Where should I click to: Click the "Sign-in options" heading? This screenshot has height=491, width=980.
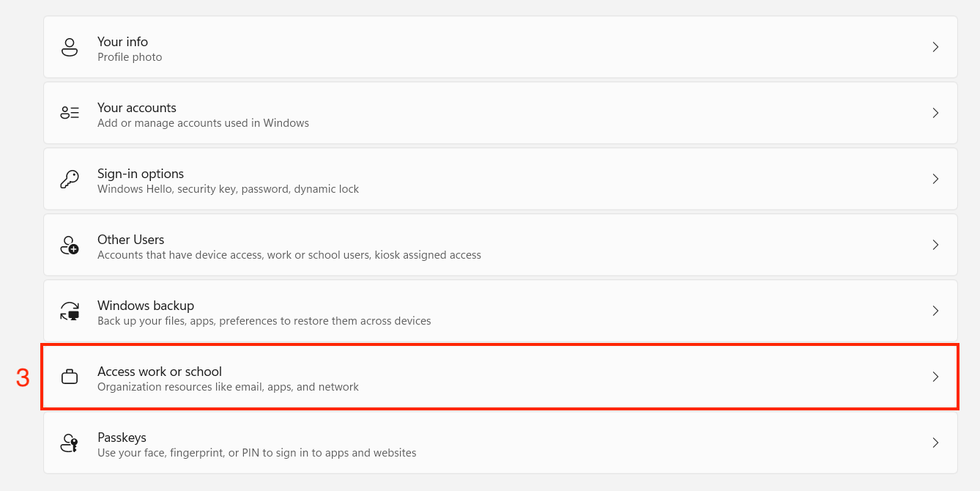141,174
